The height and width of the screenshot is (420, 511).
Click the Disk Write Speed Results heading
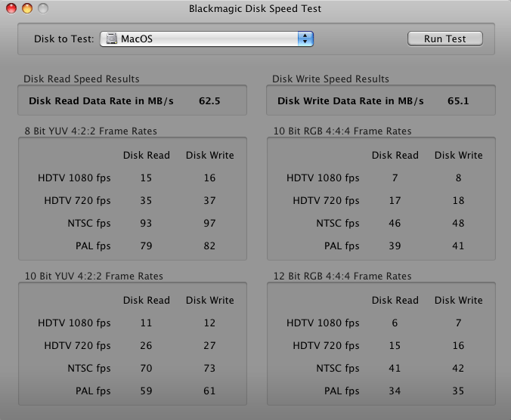[x=330, y=79]
